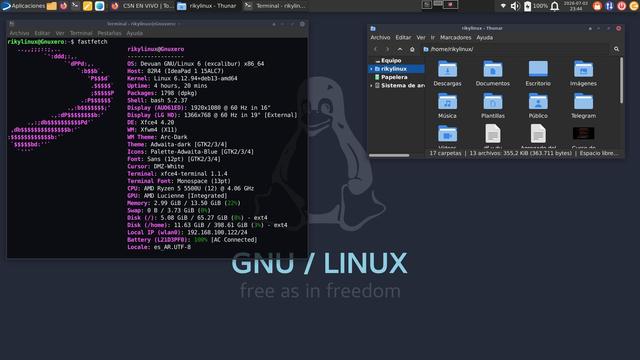
Task: Open the Archivo menu in Terminal
Action: click(19, 33)
